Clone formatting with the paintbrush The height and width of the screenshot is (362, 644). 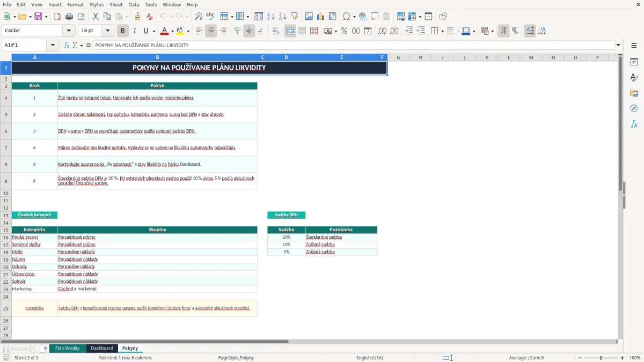coord(138,17)
